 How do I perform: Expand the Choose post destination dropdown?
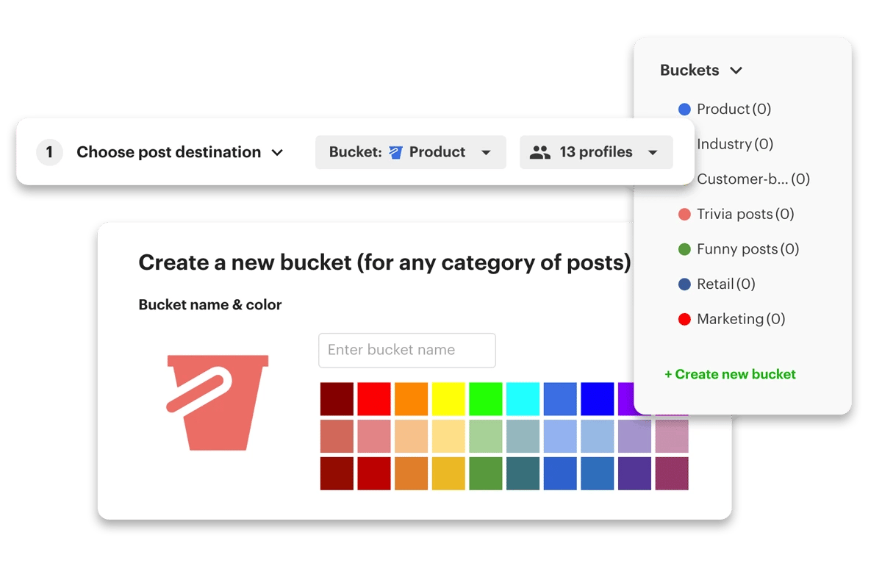click(277, 152)
